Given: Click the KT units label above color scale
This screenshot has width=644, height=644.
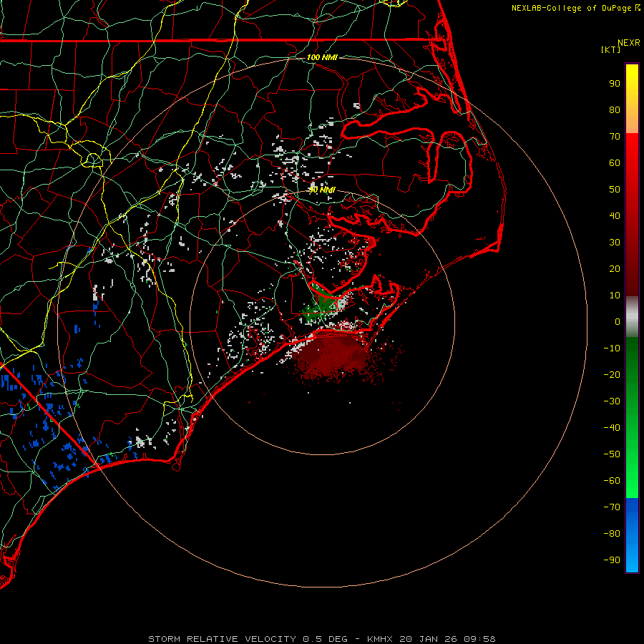Looking at the screenshot, I should pyautogui.click(x=611, y=49).
